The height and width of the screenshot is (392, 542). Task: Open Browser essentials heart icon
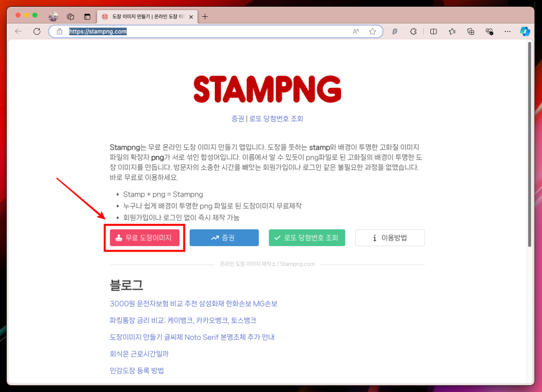489,31
